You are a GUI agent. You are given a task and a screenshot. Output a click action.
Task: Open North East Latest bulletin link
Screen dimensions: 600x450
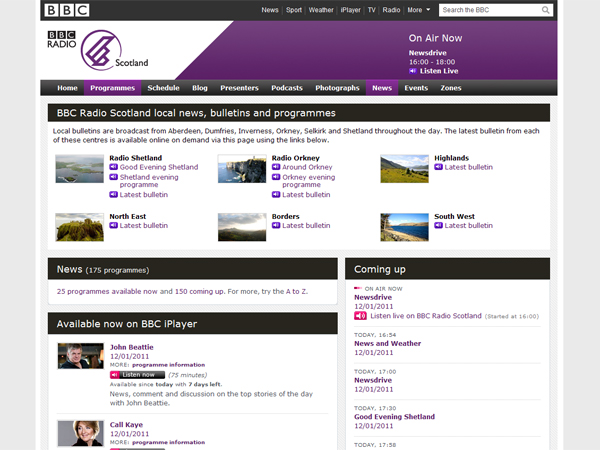143,225
